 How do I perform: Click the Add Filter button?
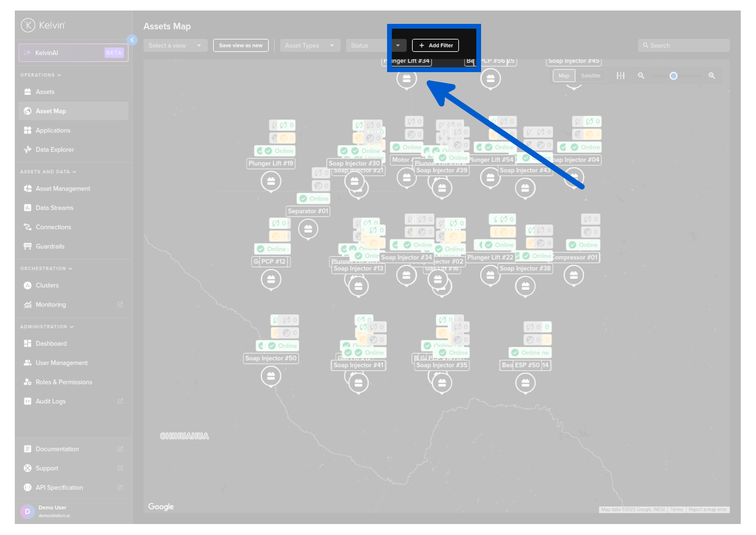click(x=435, y=45)
